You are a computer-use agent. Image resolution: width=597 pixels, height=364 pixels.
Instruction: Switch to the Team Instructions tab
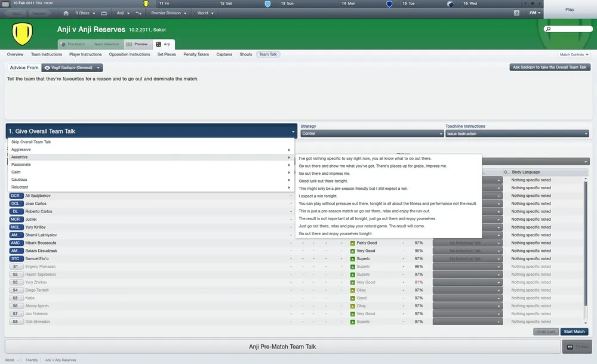47,54
